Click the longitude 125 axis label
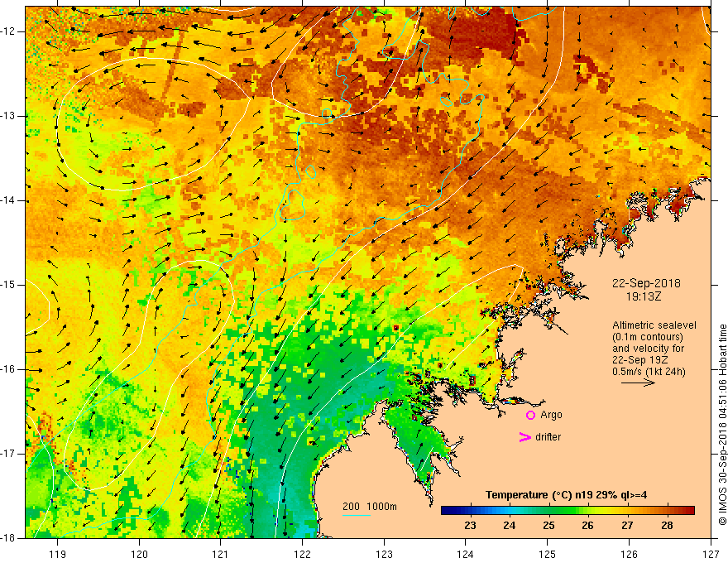The image size is (728, 563). pos(548,554)
